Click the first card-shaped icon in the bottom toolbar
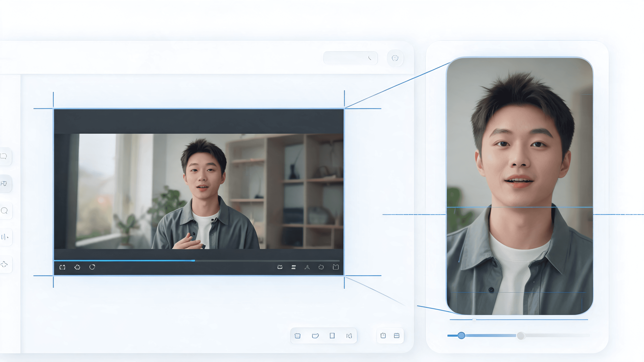 (x=298, y=336)
